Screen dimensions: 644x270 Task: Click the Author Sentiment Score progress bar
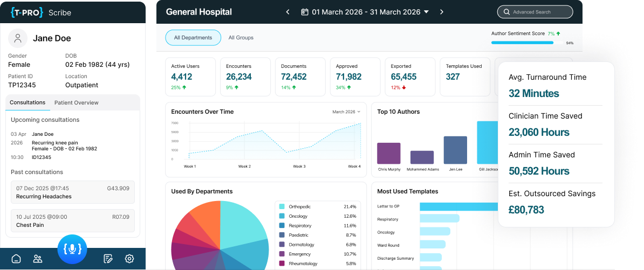pyautogui.click(x=522, y=43)
